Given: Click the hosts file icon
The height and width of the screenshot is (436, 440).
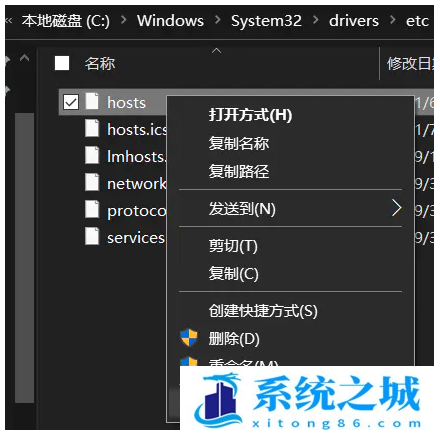Looking at the screenshot, I should 92,101.
